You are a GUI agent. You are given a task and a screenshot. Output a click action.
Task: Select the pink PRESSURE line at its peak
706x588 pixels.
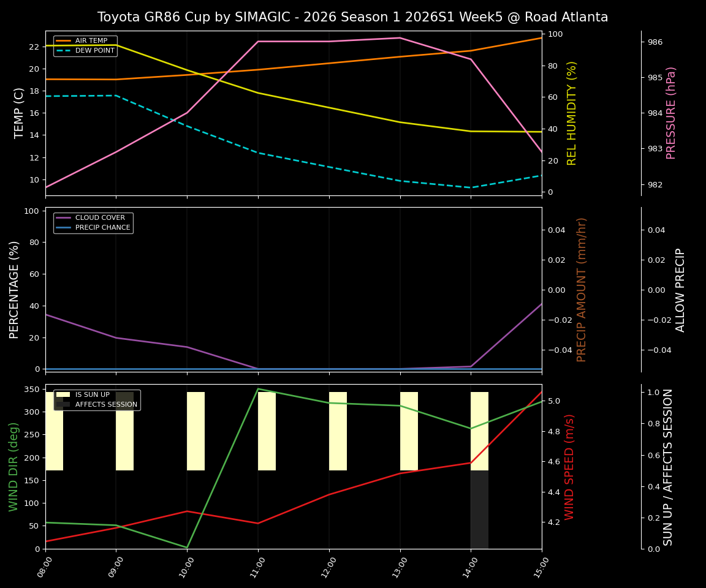pyautogui.click(x=399, y=38)
